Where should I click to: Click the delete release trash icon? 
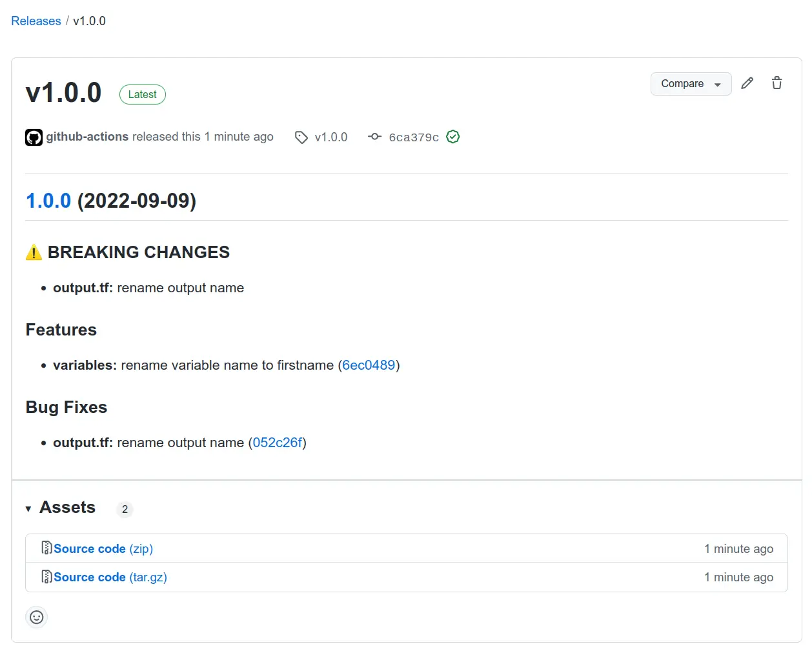776,83
